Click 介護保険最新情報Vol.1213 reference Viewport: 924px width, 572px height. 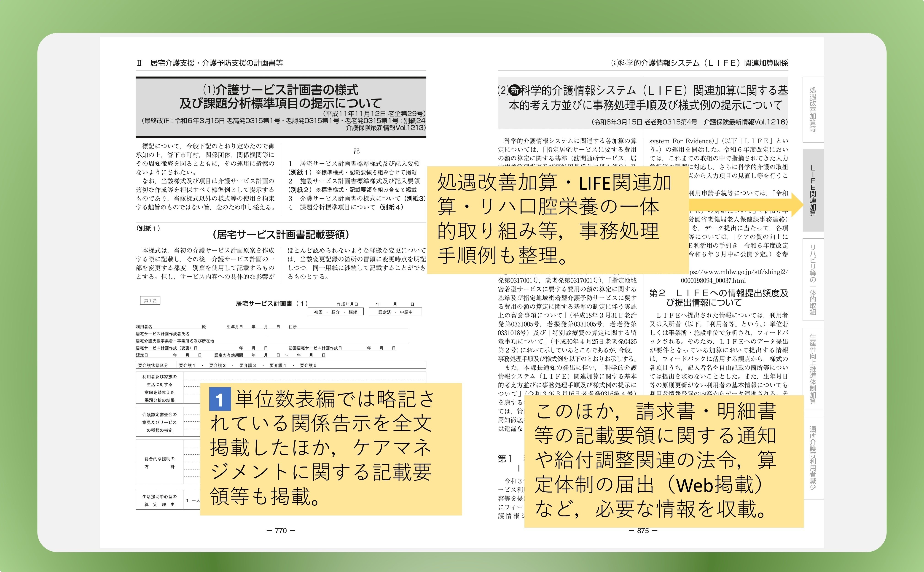[386, 128]
